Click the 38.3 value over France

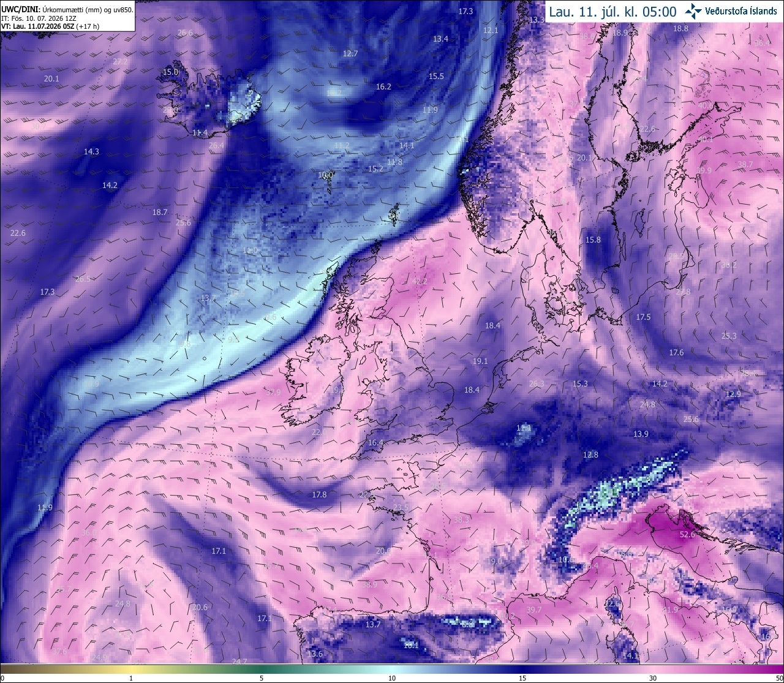click(461, 519)
